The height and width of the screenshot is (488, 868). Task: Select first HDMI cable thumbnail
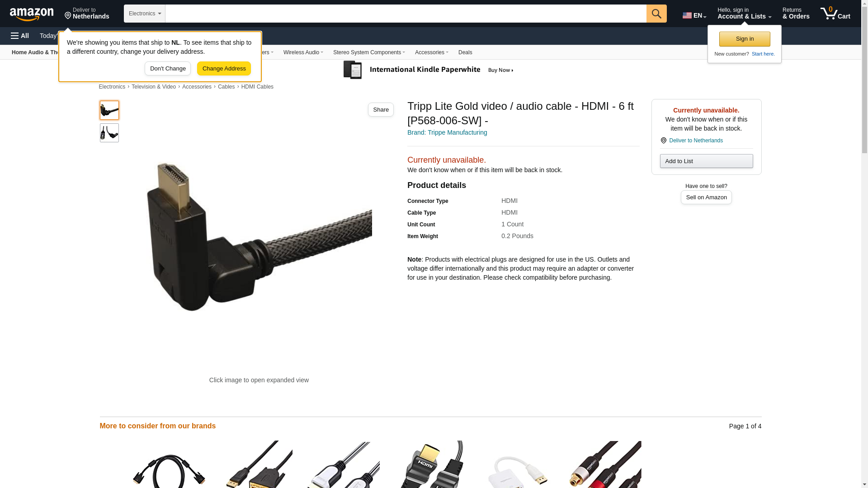[109, 110]
